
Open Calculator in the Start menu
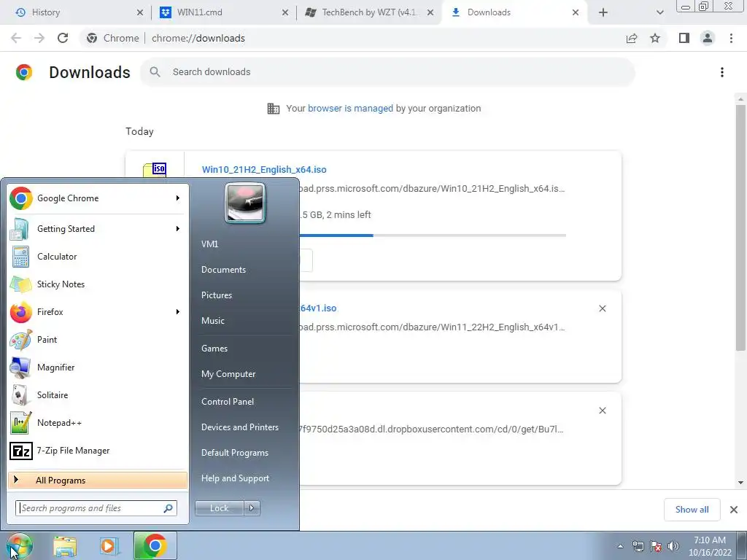[x=98, y=257]
